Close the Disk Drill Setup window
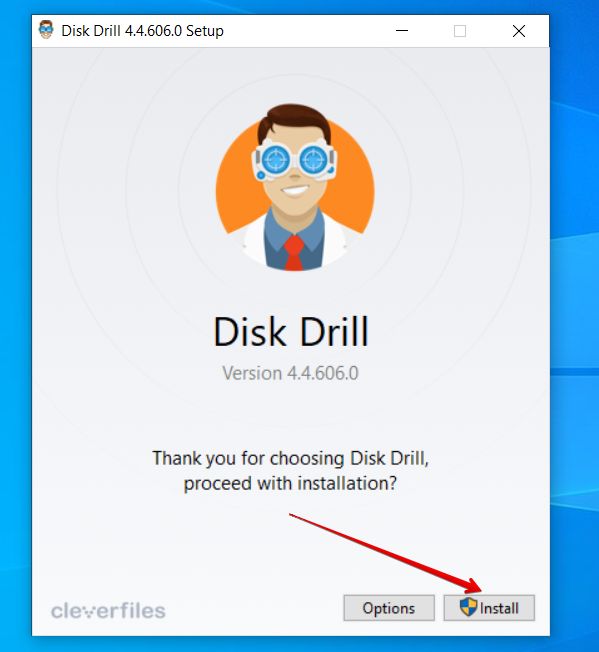The width and height of the screenshot is (599, 652). tap(518, 31)
